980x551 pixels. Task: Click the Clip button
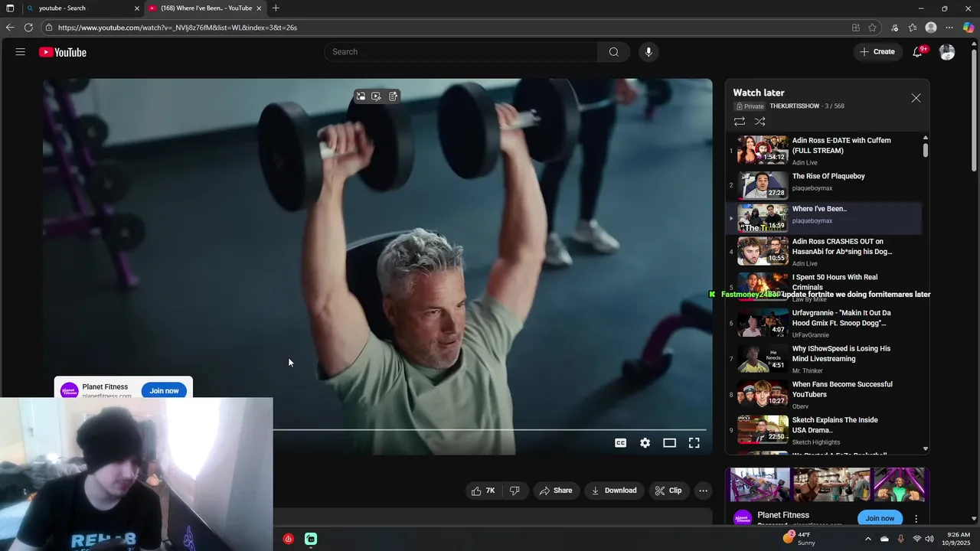(x=668, y=491)
